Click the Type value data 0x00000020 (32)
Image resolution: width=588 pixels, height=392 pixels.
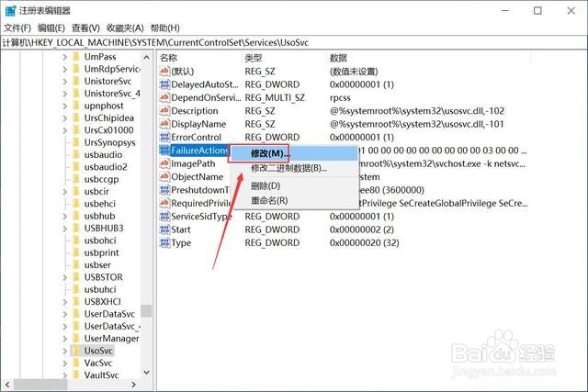(364, 243)
